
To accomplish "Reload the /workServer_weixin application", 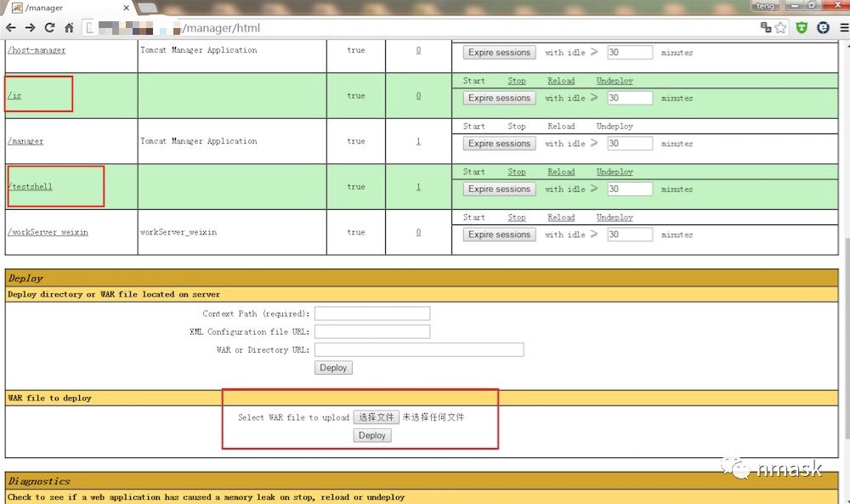I will (561, 218).
